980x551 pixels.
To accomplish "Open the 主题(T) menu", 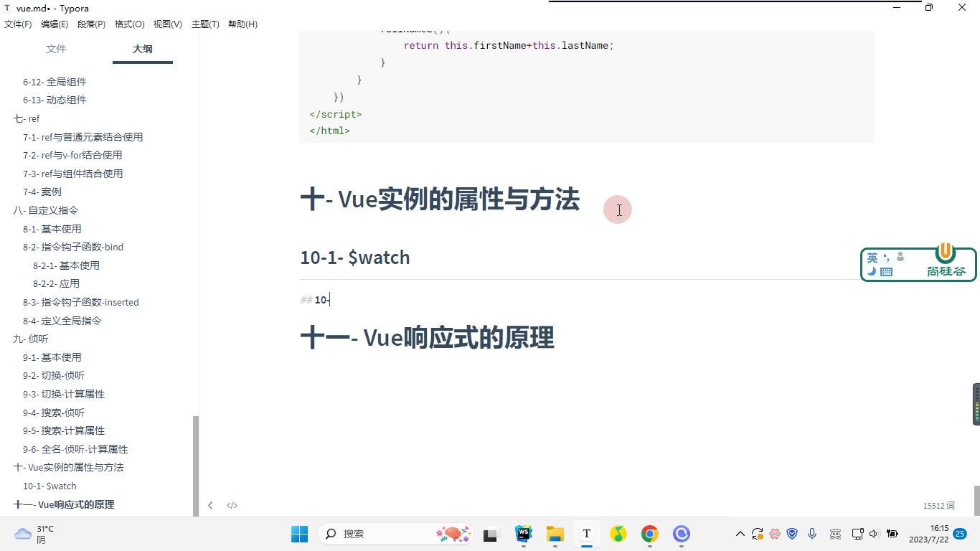I will [x=205, y=24].
